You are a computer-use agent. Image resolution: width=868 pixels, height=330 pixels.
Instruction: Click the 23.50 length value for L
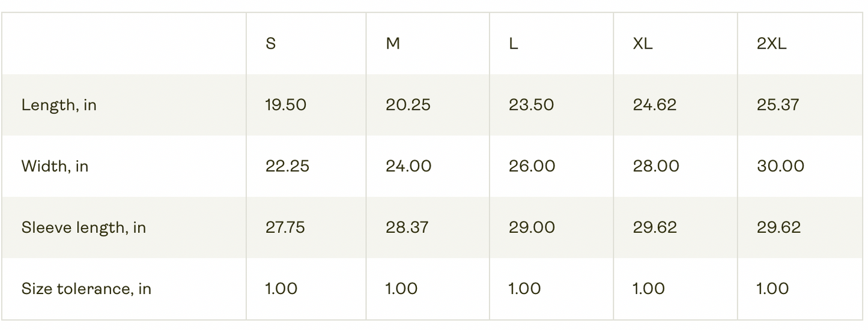click(x=531, y=105)
